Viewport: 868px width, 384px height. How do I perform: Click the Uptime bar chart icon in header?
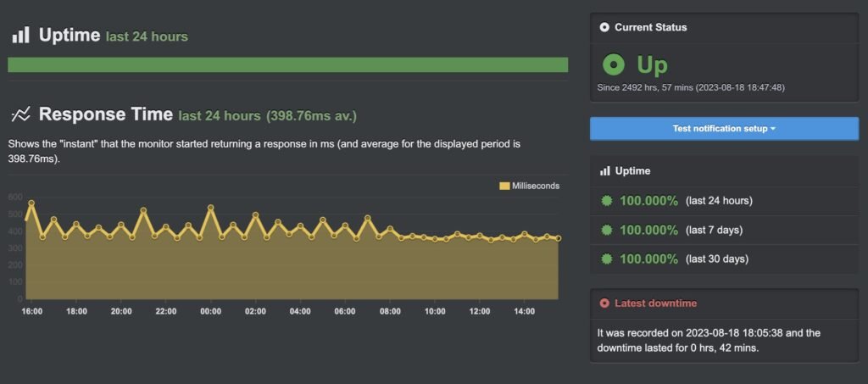coord(20,36)
